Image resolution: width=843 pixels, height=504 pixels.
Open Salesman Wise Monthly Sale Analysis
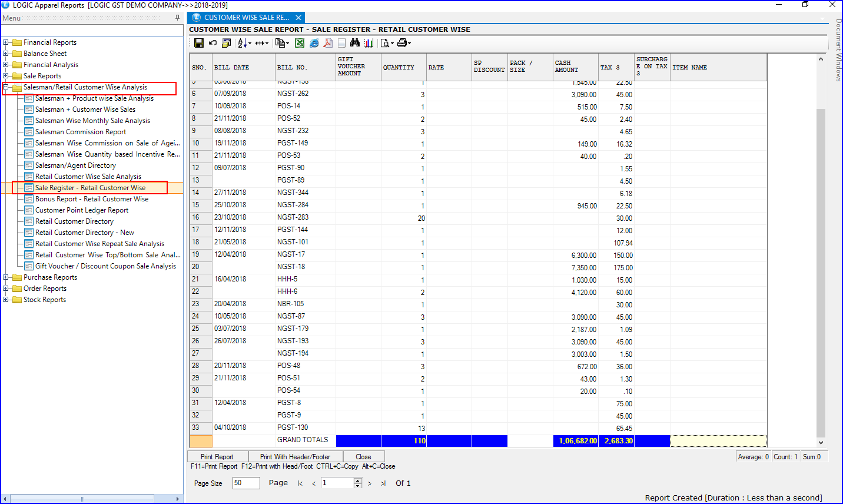pos(92,121)
